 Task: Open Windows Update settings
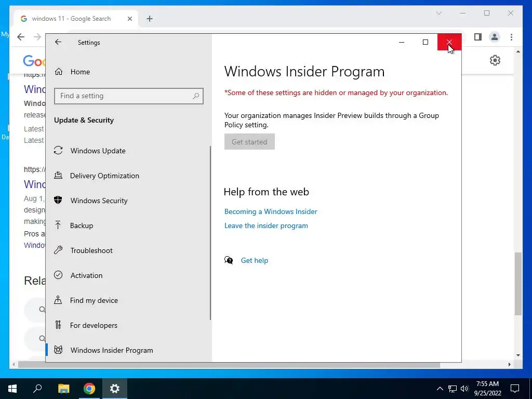pyautogui.click(x=128, y=151)
